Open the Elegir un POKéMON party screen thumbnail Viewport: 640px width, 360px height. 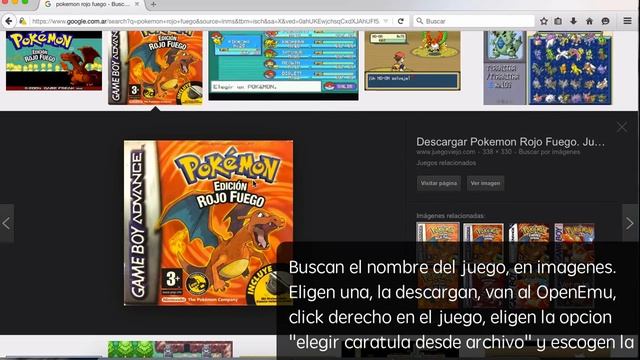(x=283, y=65)
